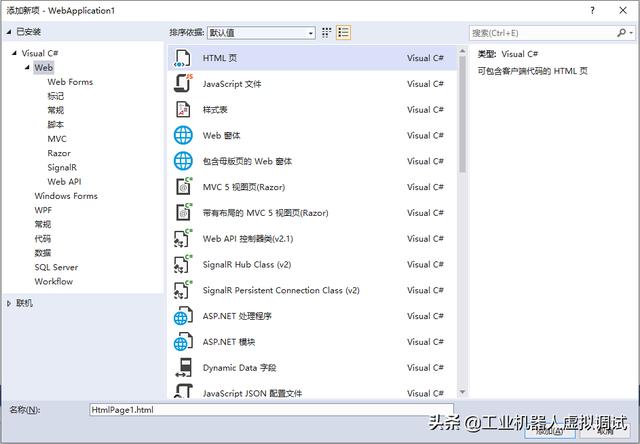Click the Visual C# label of the ASP.NET 模块 row
This screenshot has width=640, height=444.
pyautogui.click(x=425, y=342)
